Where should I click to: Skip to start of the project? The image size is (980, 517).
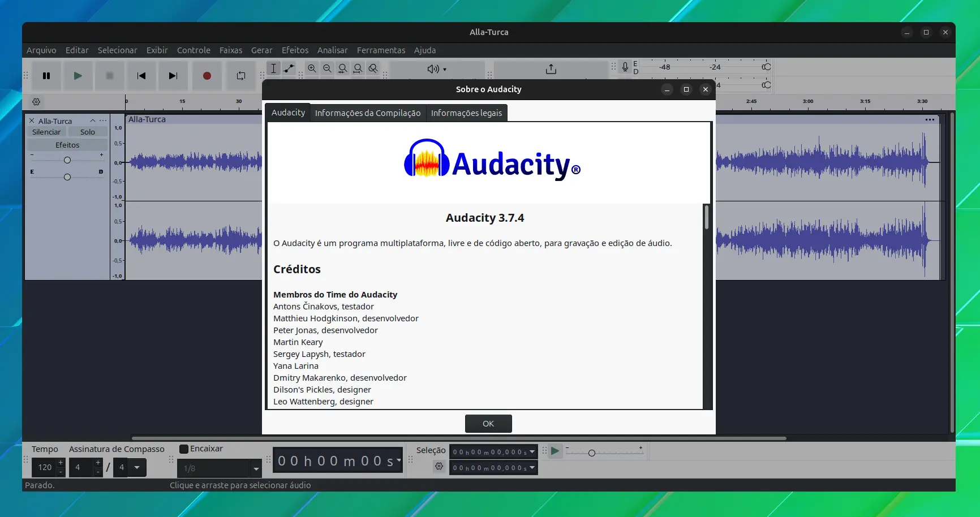coord(141,76)
